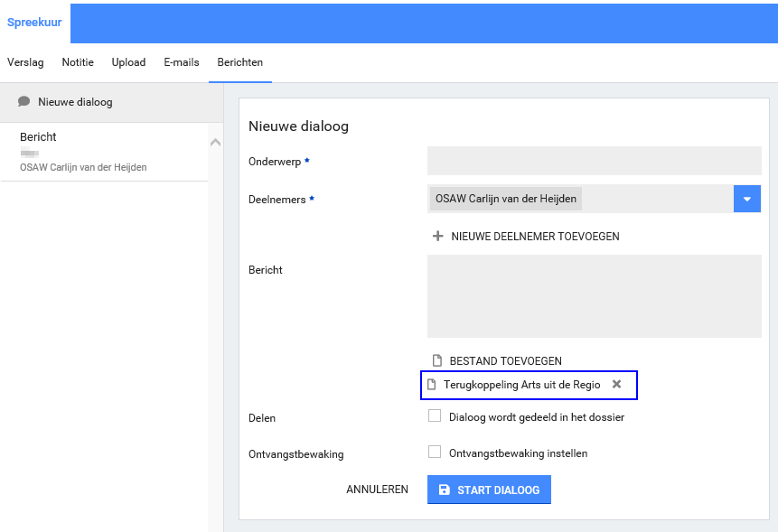Go to the Upload tab
Viewport: 778px width, 532px height.
click(x=128, y=62)
